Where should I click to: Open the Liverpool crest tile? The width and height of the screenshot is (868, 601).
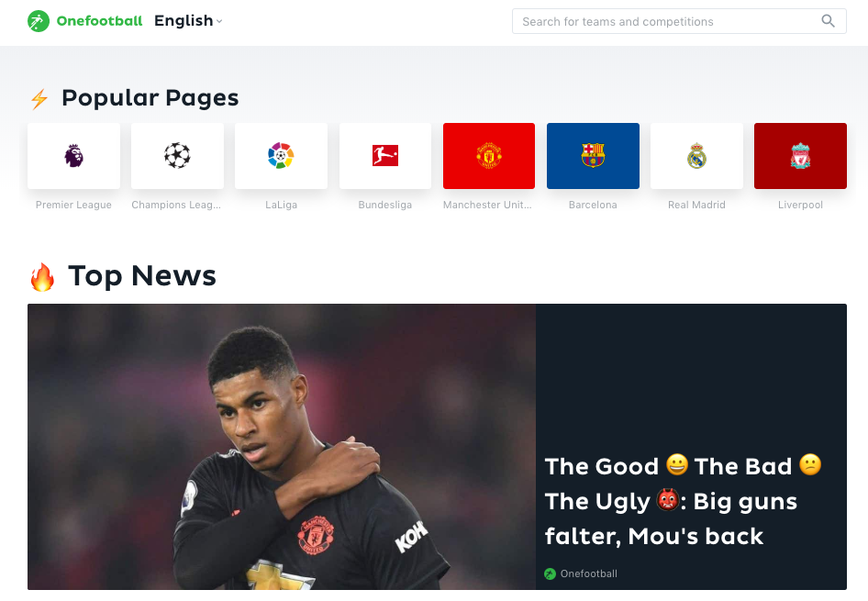click(800, 156)
